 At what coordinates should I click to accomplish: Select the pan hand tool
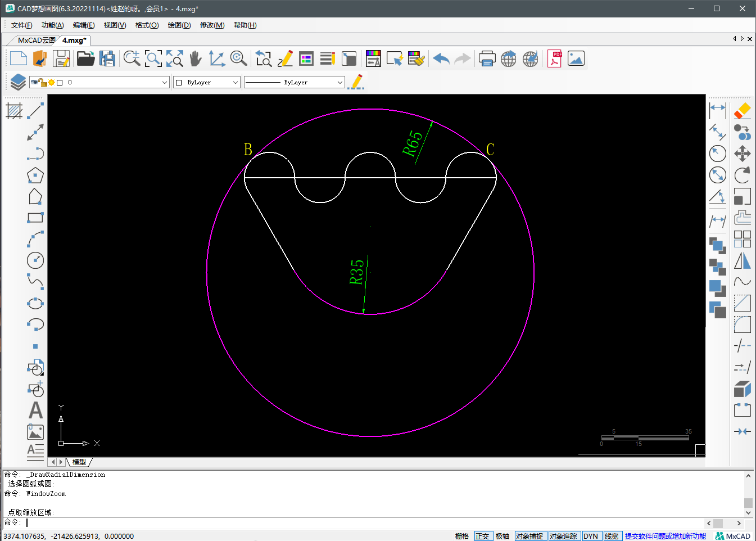click(195, 58)
